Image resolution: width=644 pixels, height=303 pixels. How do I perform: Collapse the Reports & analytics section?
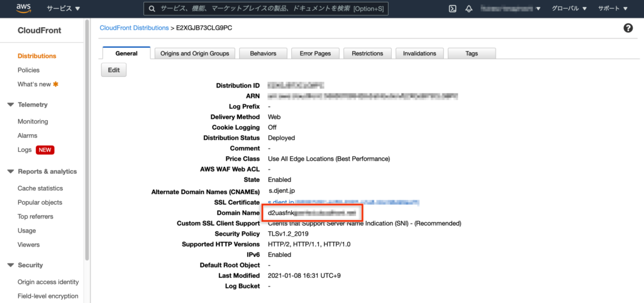point(11,171)
